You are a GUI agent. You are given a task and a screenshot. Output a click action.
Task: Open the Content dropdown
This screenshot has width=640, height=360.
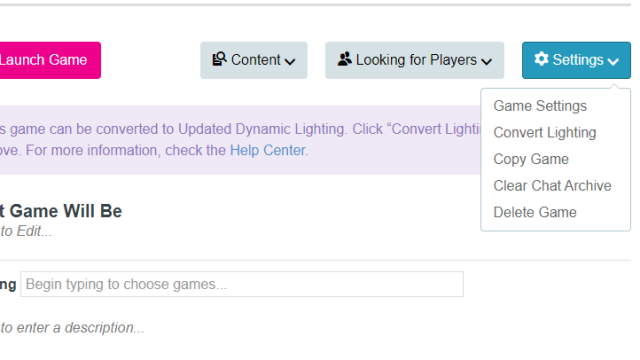click(253, 60)
